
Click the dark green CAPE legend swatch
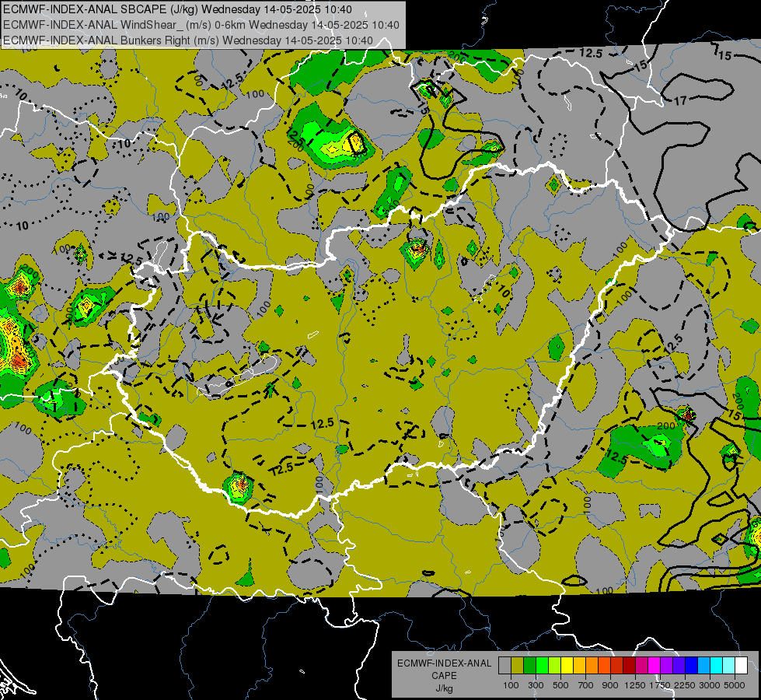[529, 666]
